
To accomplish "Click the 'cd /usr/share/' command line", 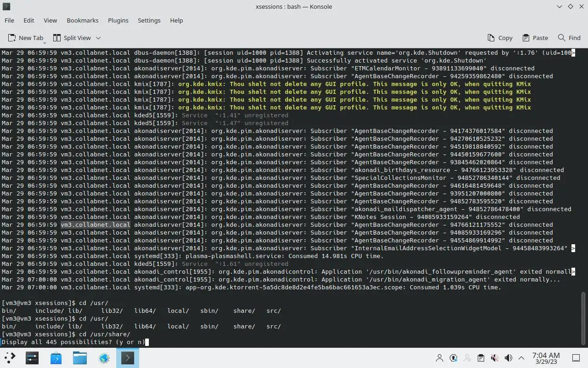I will click(x=66, y=334).
